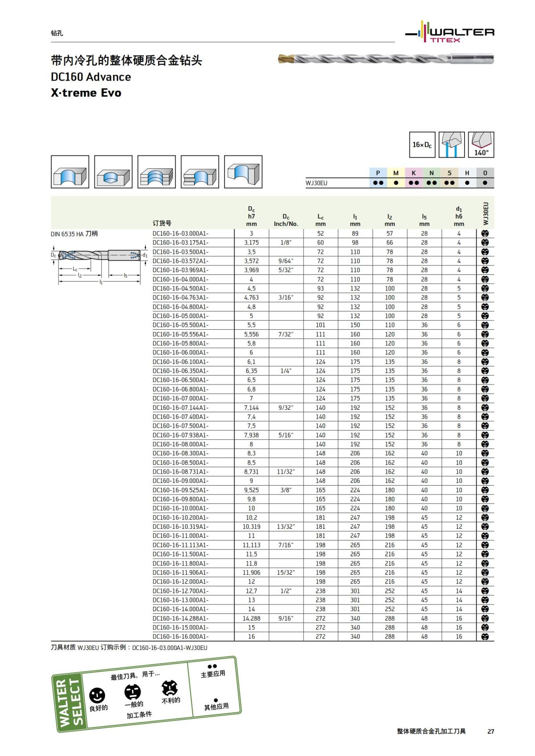
Task: Click the K material group swatch
Action: (414, 173)
